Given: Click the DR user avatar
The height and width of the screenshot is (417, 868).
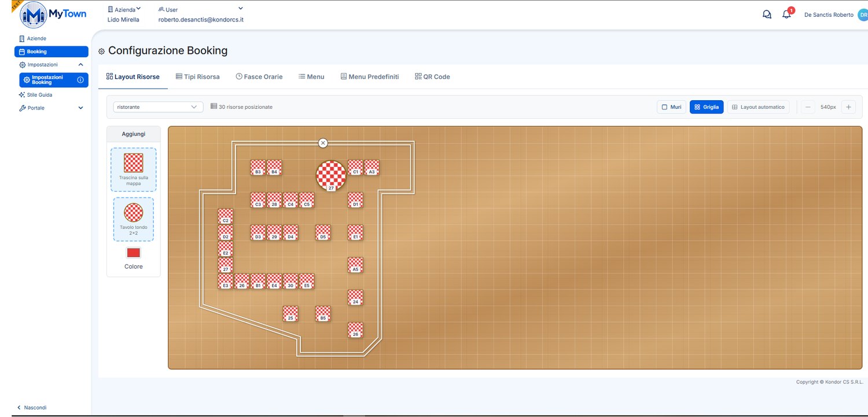Looking at the screenshot, I should point(863,14).
